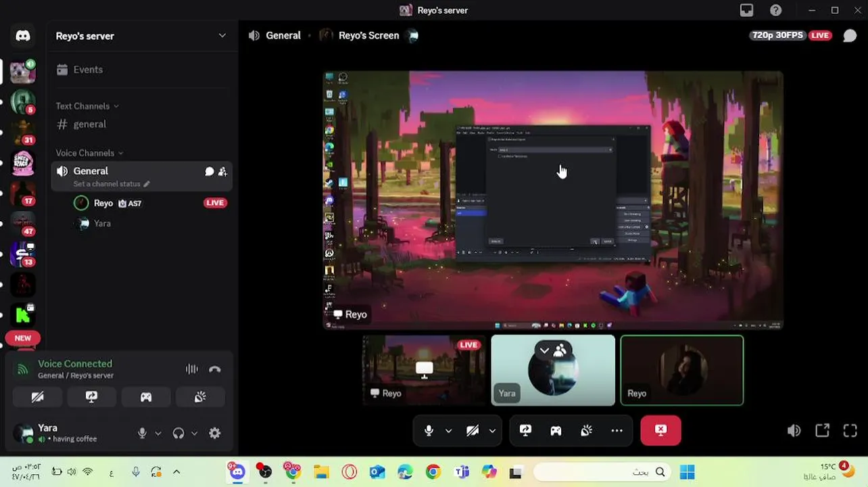Open Discord direct messages home icon
This screenshot has width=868, height=487.
pos(23,36)
